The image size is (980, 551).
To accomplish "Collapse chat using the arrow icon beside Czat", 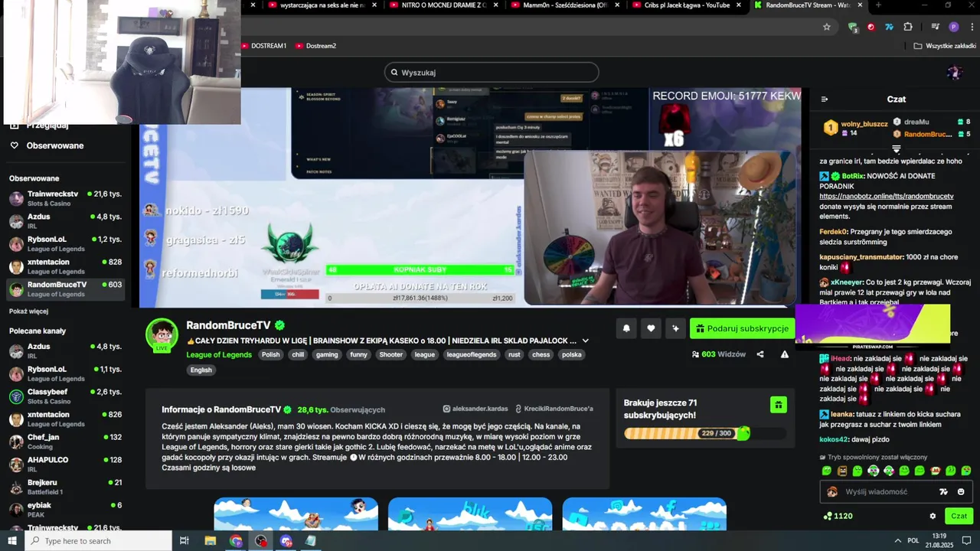I will click(x=825, y=99).
